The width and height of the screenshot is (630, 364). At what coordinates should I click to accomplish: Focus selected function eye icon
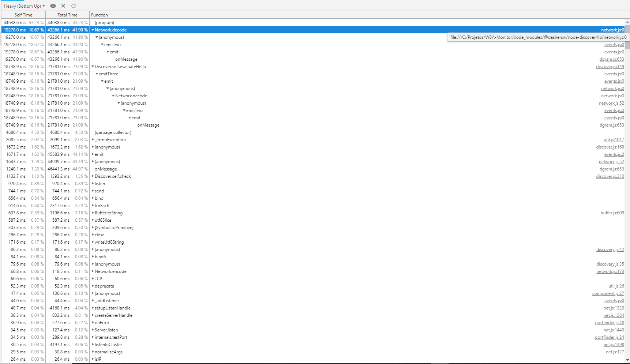point(53,6)
